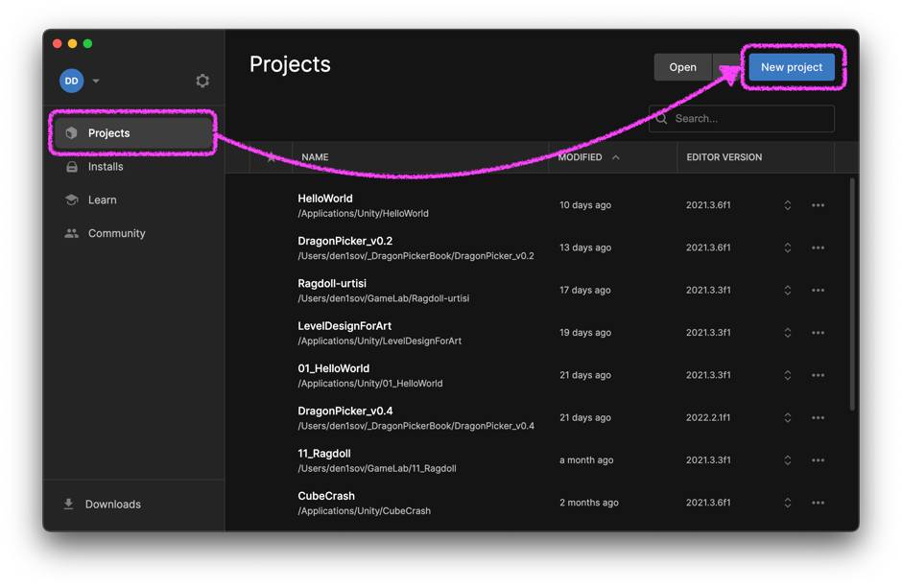Click the Open button
Viewport: 902px width, 588px height.
click(x=682, y=67)
